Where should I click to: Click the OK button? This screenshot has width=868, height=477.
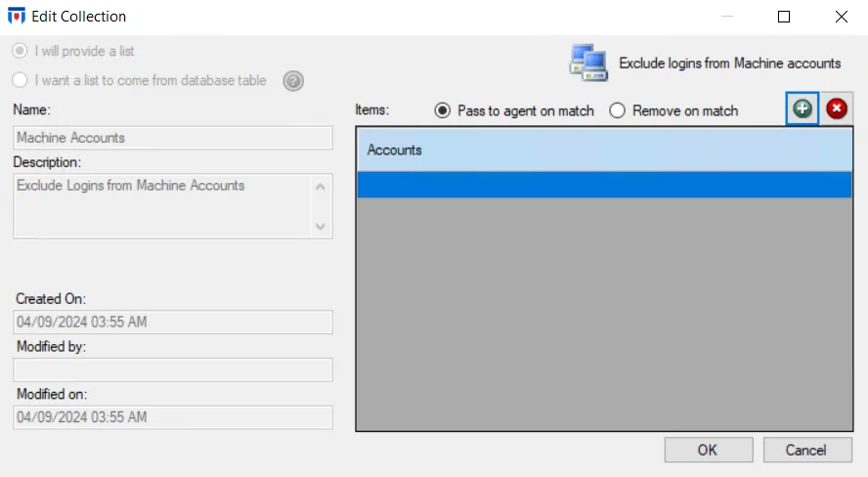(x=709, y=450)
